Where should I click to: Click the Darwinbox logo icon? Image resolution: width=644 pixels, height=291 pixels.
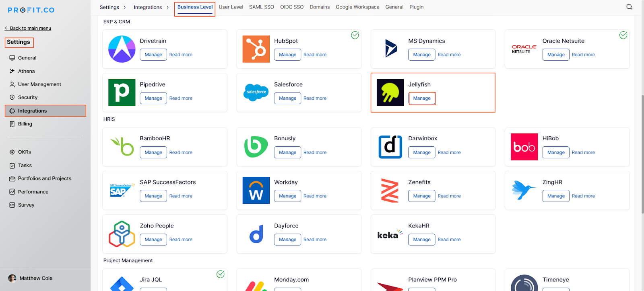click(390, 147)
